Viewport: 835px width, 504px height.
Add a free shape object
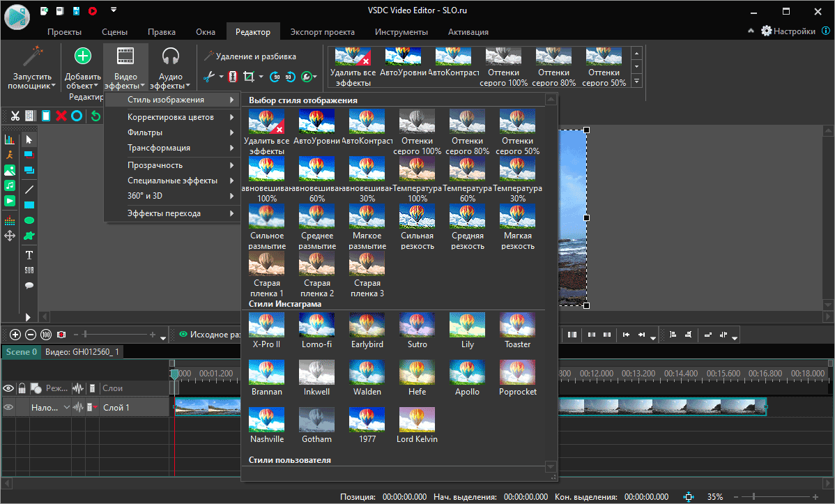click(29, 236)
